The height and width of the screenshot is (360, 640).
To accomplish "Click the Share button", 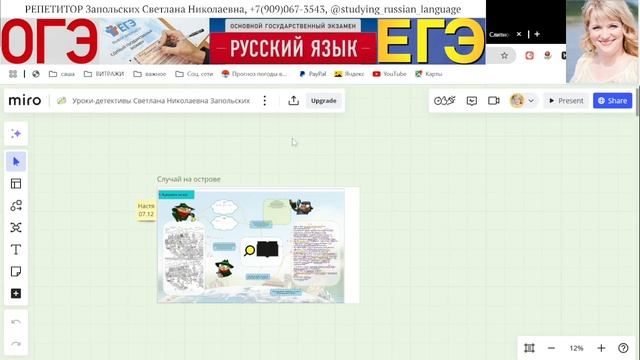I will tap(613, 101).
